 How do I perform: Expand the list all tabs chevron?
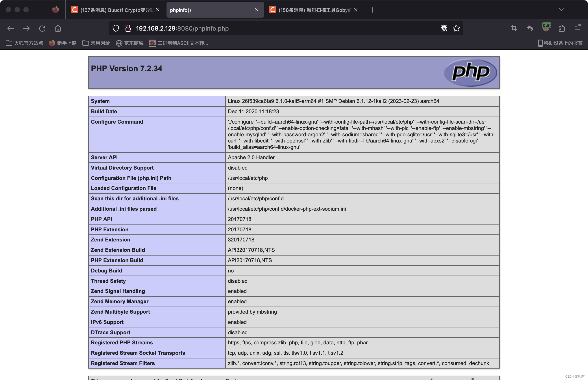click(561, 10)
